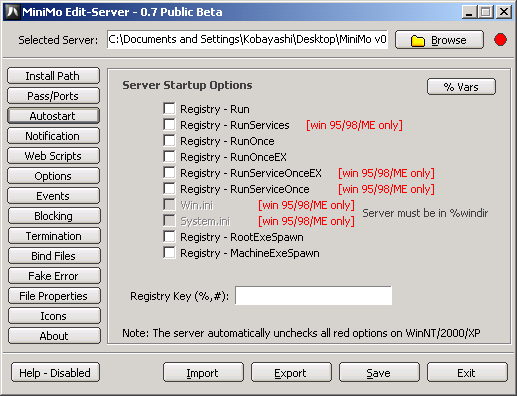Select the Autostart section

(x=53, y=116)
